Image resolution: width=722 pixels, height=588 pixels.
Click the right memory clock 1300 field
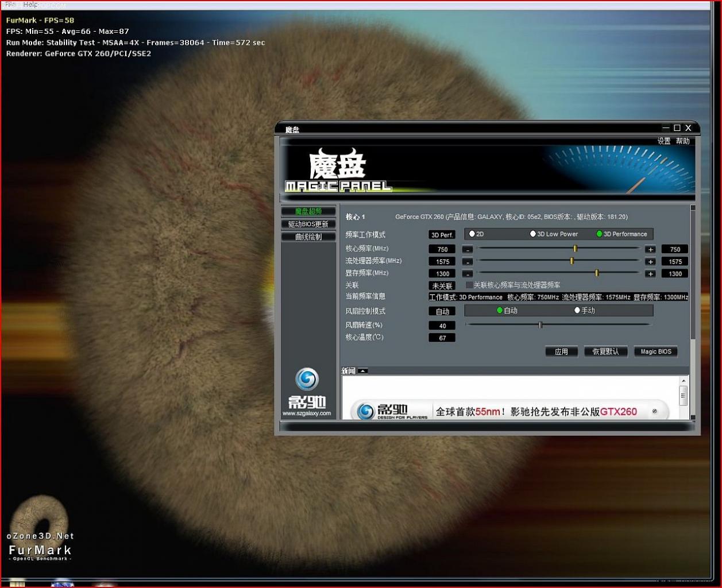(x=675, y=274)
